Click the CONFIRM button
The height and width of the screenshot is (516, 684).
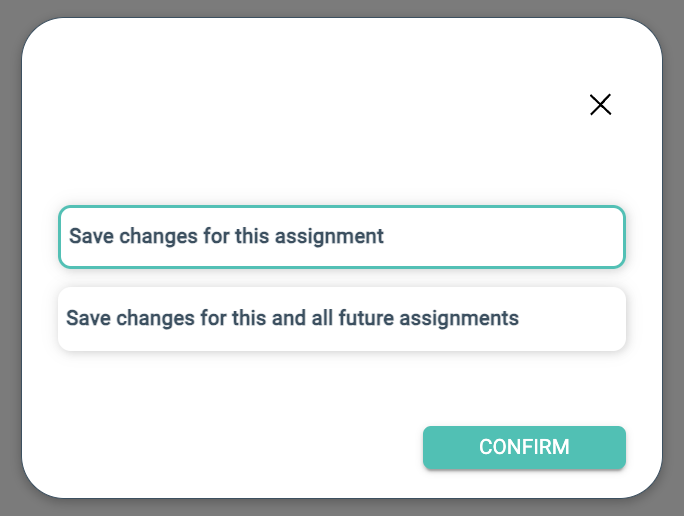pyautogui.click(x=524, y=447)
